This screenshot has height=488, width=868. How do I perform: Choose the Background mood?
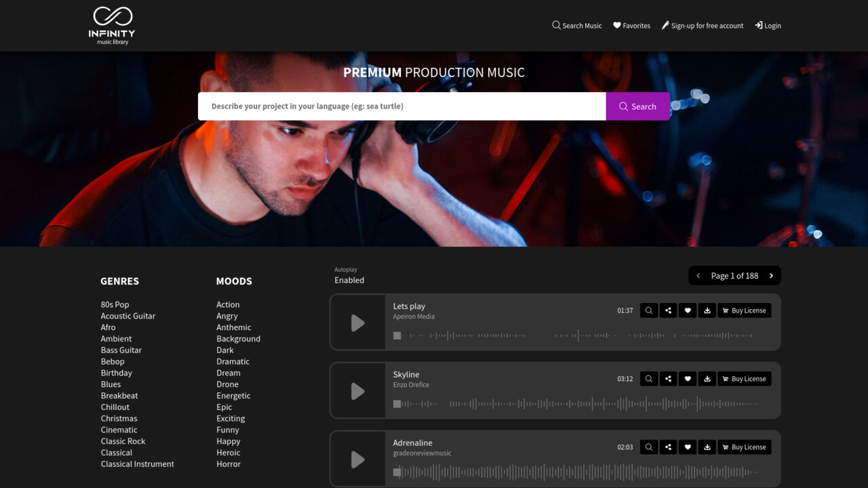tap(238, 339)
